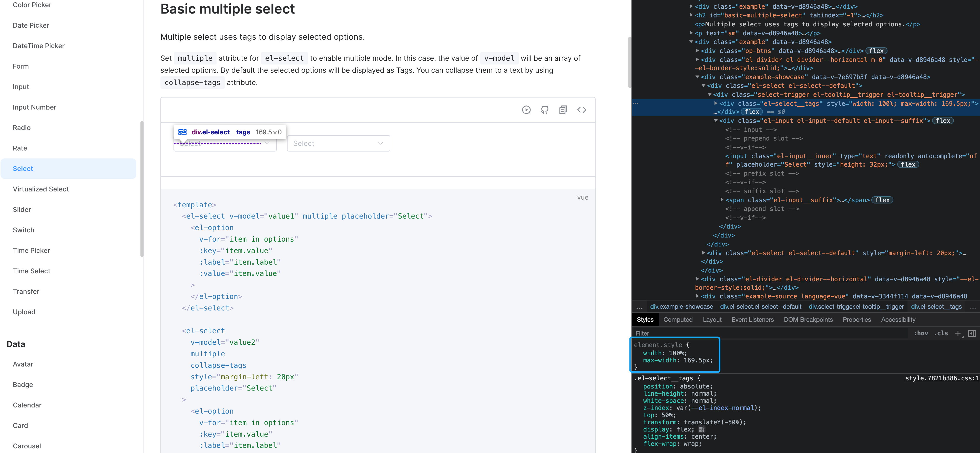The image size is (980, 453).
Task: Open element state pseudo-classes via :hov
Action: click(x=921, y=333)
